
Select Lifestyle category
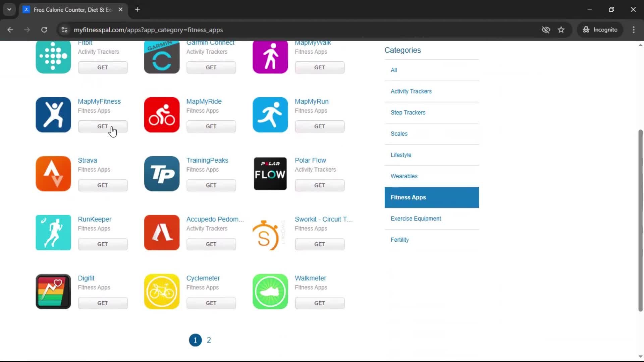click(432, 155)
